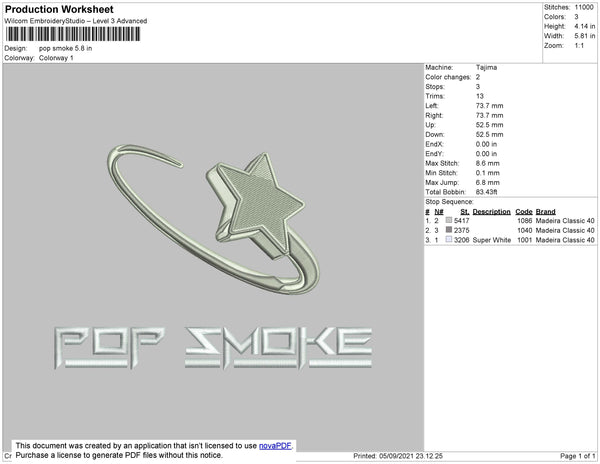Click the color swatch for thread 3206
The width and height of the screenshot is (600, 464).
pos(449,239)
